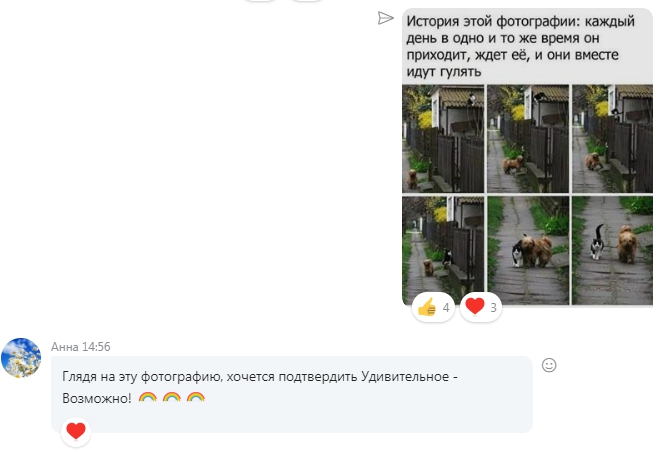Open Anna's profile via her daisy avatar
This screenshot has height=452, width=658.
[21, 358]
